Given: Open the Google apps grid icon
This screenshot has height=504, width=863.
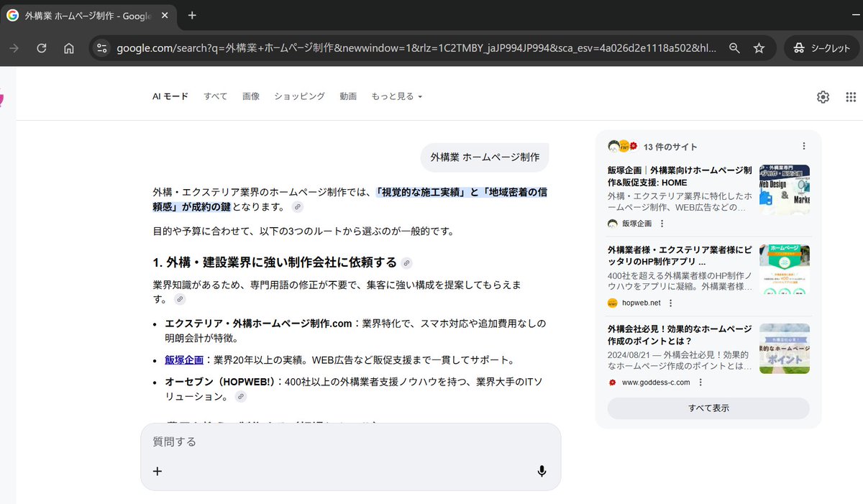Looking at the screenshot, I should click(x=851, y=97).
